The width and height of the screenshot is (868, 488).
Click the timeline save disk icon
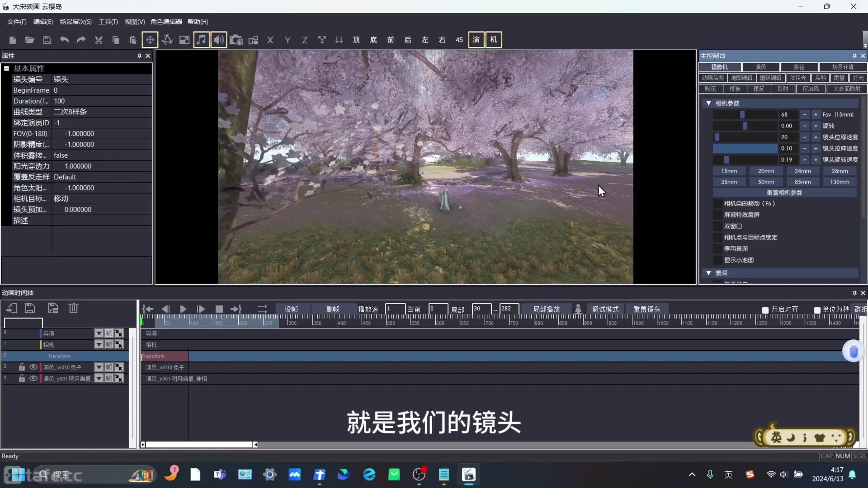pyautogui.click(x=30, y=308)
